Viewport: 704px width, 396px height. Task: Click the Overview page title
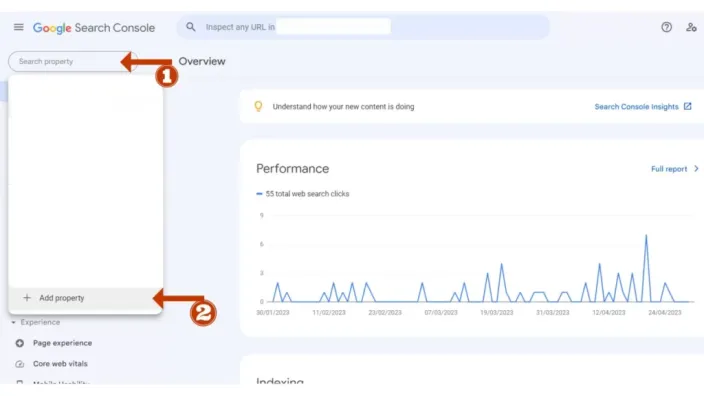[202, 62]
